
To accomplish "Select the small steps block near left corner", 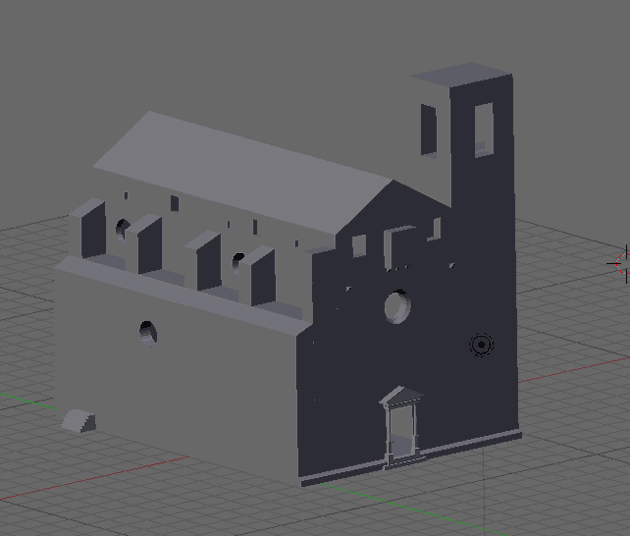I will click(78, 421).
